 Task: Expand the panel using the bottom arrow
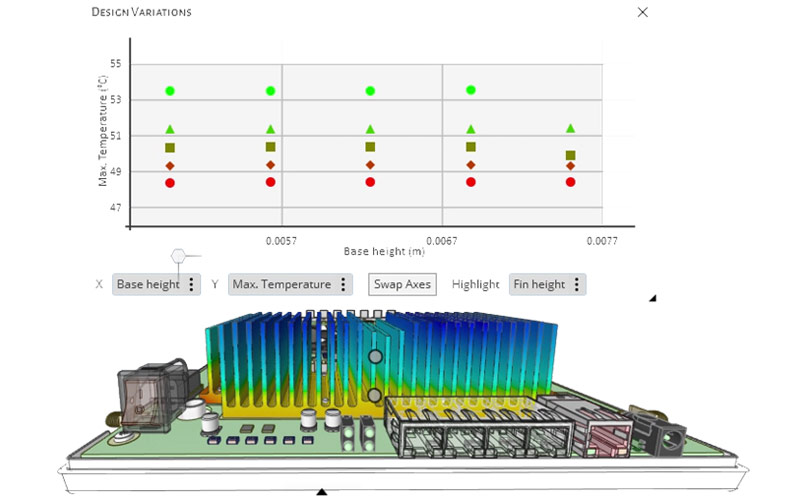coord(321,492)
